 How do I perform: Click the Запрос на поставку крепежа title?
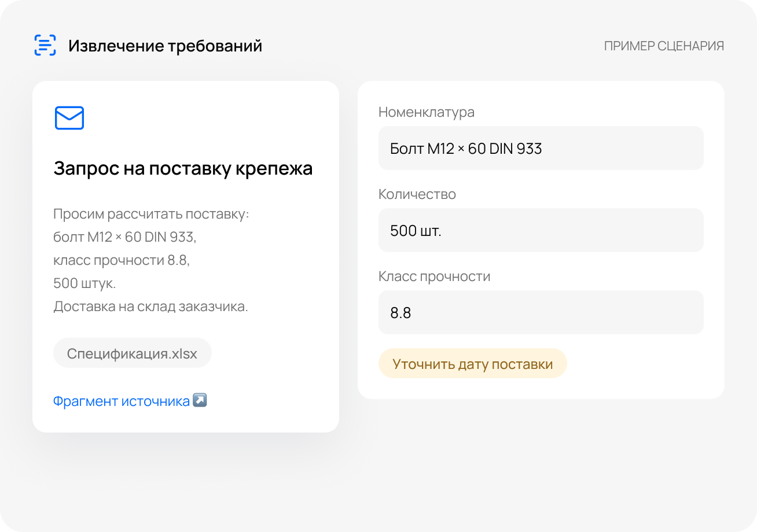(x=183, y=168)
